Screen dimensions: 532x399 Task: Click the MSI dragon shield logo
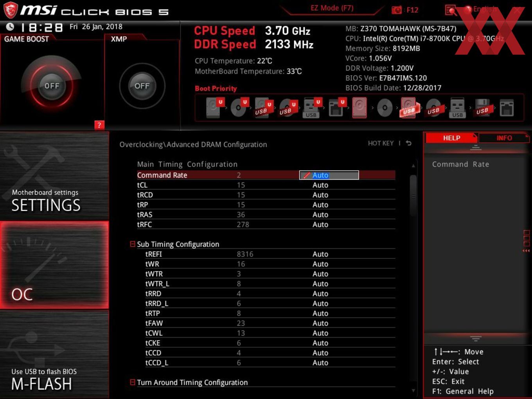pyautogui.click(x=11, y=10)
